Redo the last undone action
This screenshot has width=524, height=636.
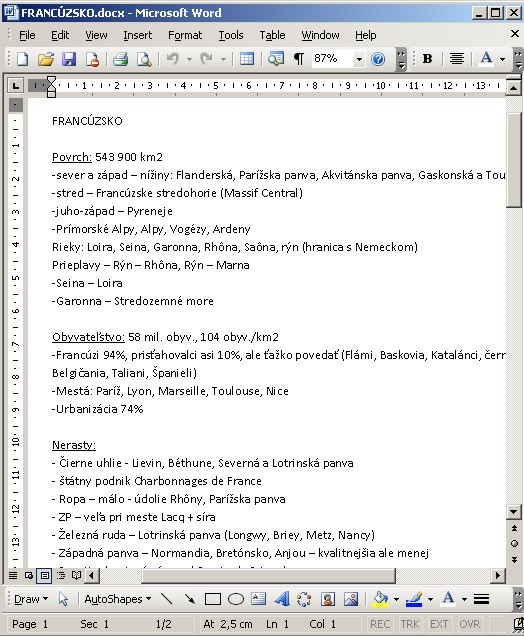pos(206,59)
